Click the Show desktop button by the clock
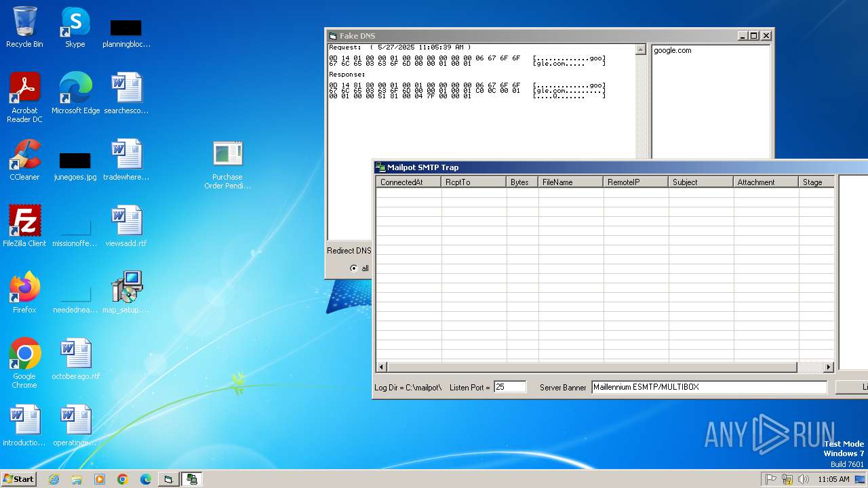This screenshot has width=868, height=488. tap(861, 479)
